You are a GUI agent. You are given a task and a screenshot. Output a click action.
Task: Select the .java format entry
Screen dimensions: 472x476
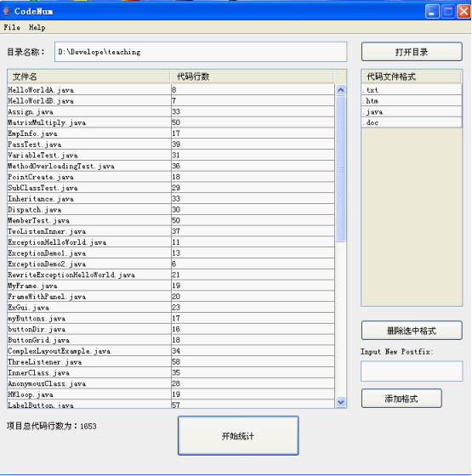(412, 111)
